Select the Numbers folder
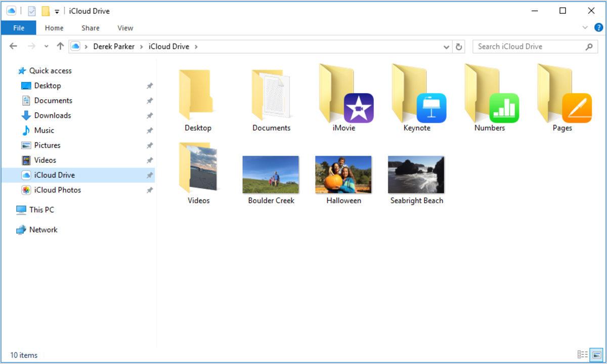Screen dimensions: 607x364 [489, 96]
